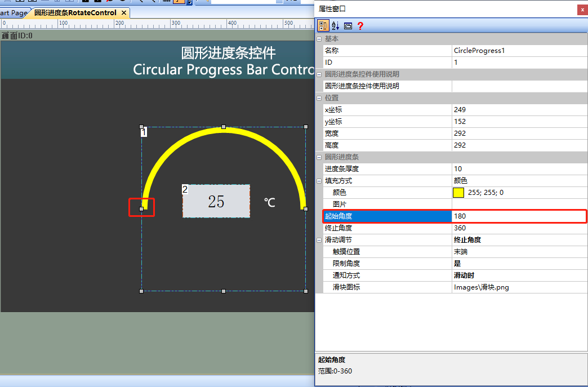Select the yellow arc progress bar on canvas

224,129
